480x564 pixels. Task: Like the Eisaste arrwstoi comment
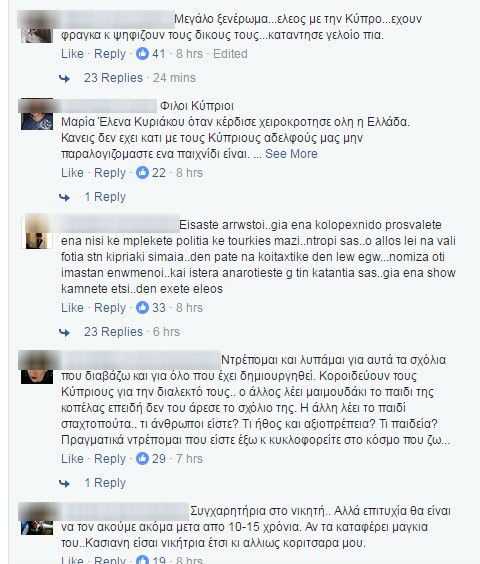[x=72, y=308]
